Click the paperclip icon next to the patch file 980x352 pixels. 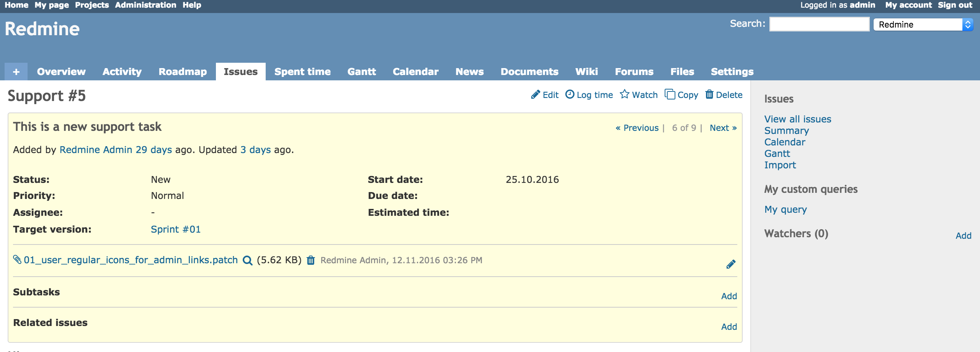click(x=17, y=259)
